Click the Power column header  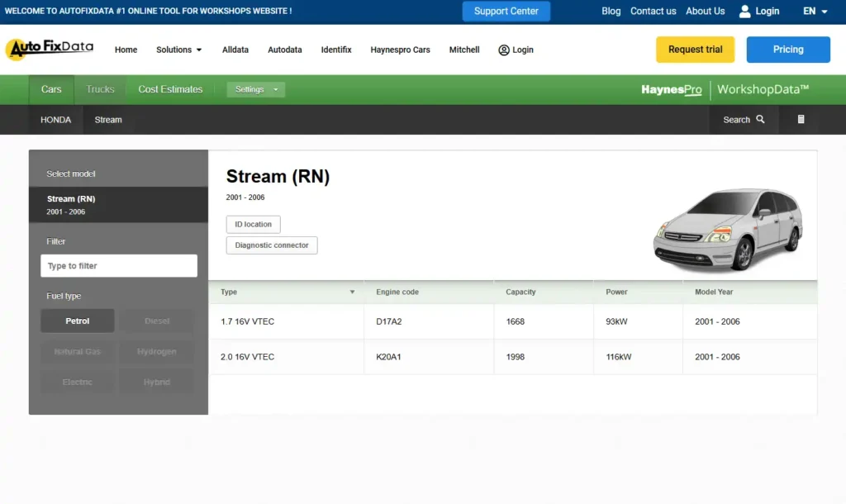tap(616, 292)
